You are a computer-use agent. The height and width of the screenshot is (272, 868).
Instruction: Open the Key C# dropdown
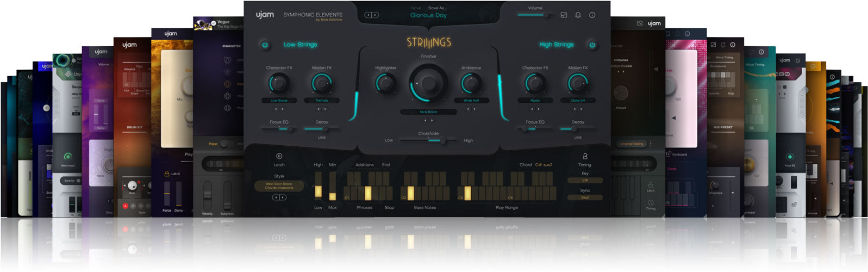(x=585, y=180)
